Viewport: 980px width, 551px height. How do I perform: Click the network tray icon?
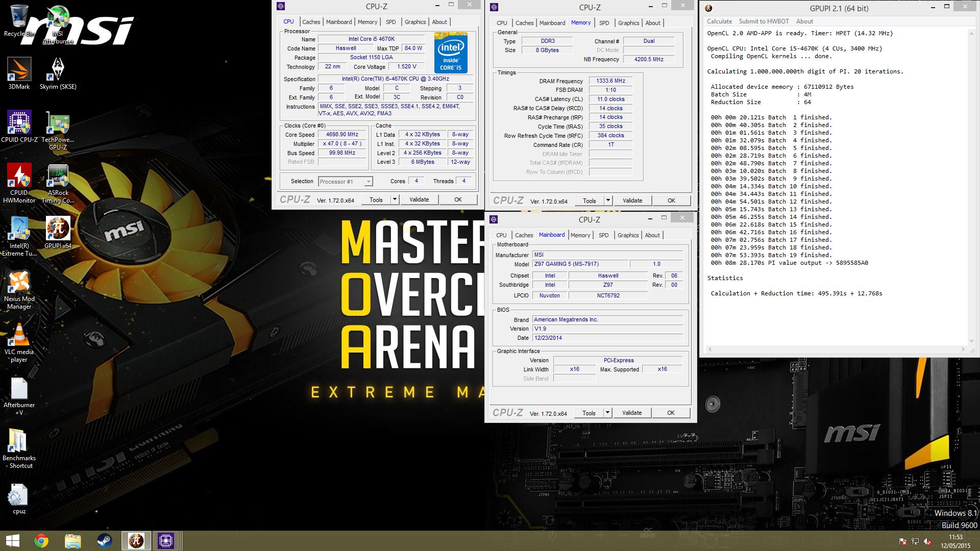[x=915, y=541]
